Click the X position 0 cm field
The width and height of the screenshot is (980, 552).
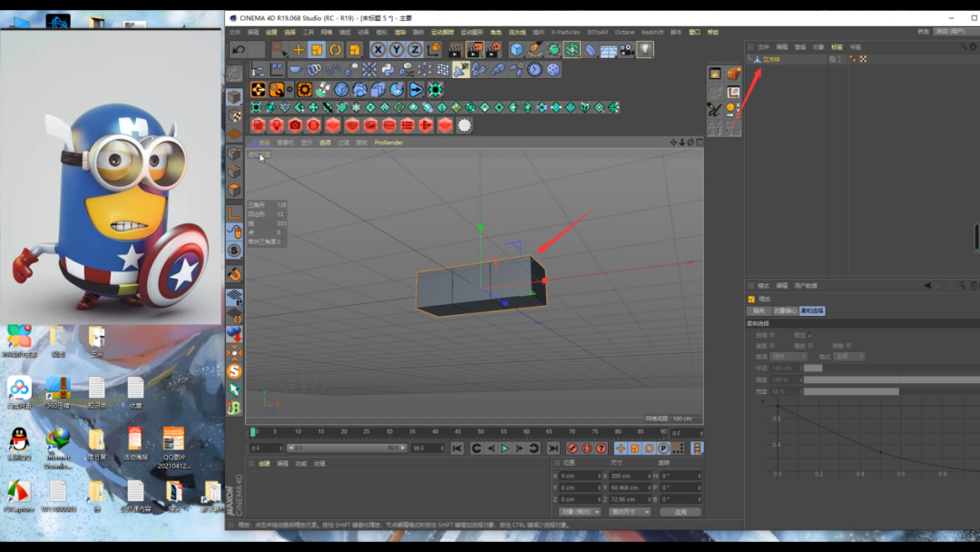[580, 476]
